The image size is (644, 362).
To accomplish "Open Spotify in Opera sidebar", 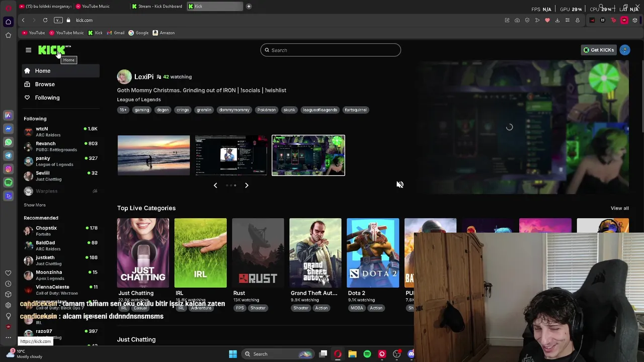I will (8, 183).
